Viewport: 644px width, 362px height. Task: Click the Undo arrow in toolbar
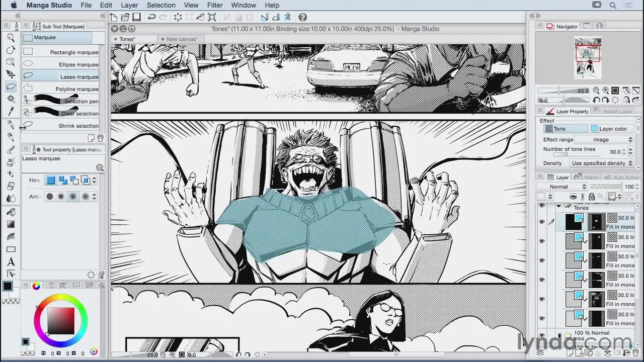[151, 18]
